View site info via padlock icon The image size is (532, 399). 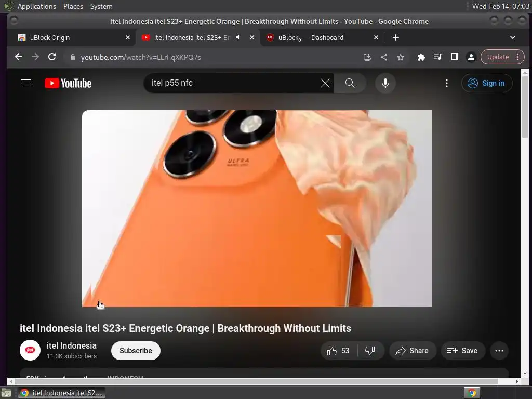click(72, 57)
